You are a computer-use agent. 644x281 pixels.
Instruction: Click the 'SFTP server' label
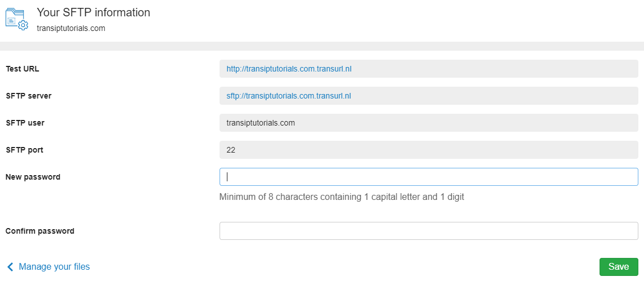coord(29,96)
